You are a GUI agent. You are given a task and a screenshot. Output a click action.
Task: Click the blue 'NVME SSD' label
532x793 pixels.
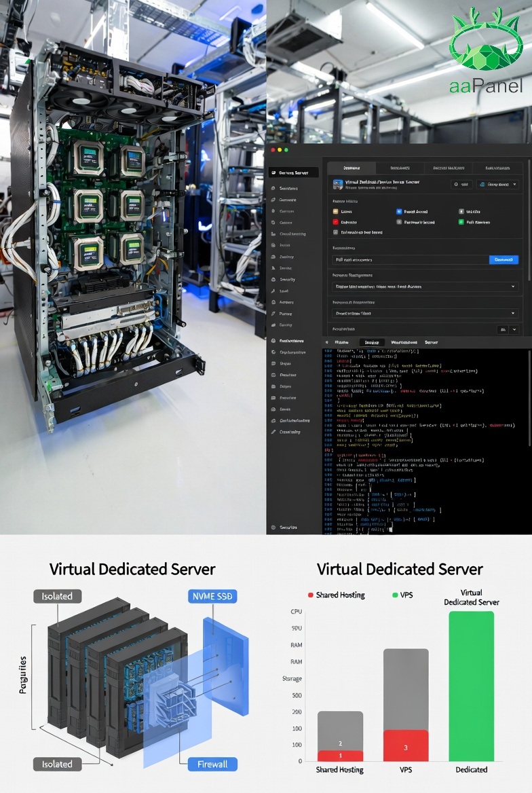click(x=212, y=596)
